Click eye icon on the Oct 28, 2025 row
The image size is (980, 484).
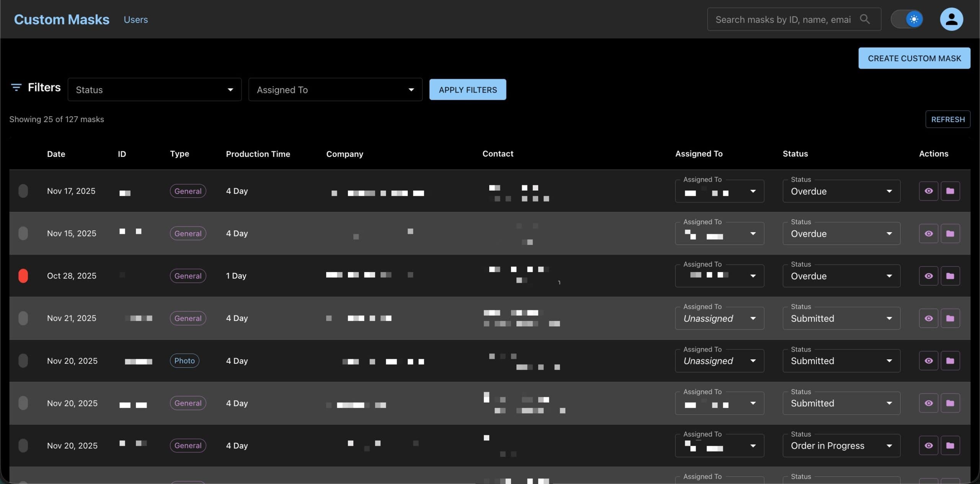pos(928,276)
